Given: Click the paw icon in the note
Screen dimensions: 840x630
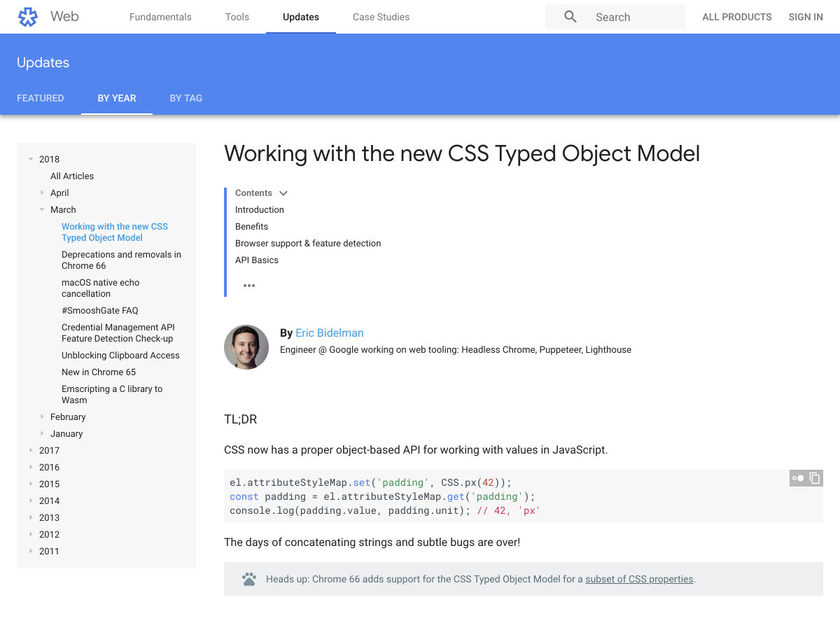Looking at the screenshot, I should pyautogui.click(x=249, y=579).
